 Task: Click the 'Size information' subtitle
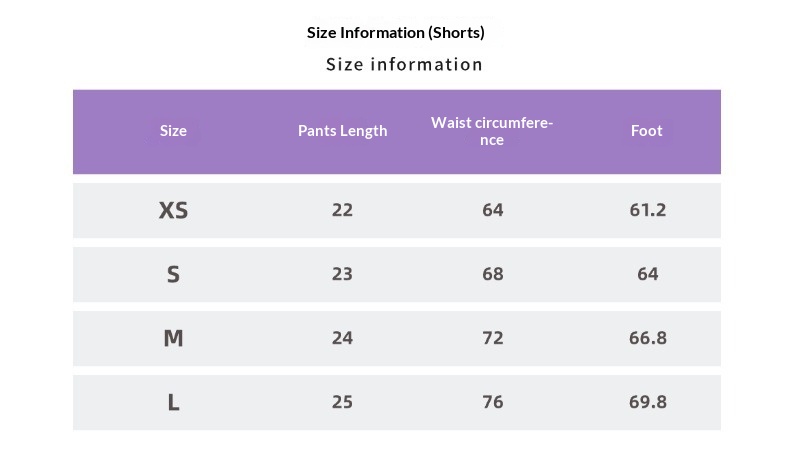(x=404, y=65)
